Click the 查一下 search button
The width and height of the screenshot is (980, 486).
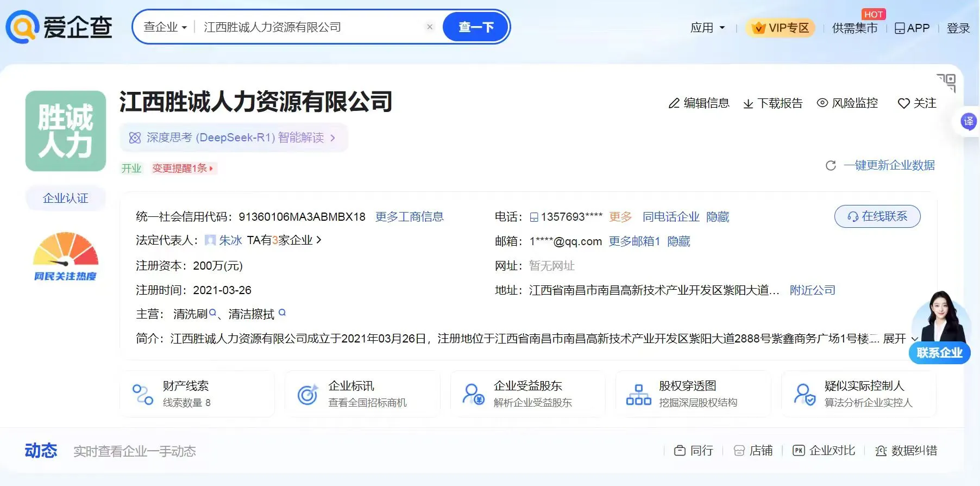click(x=476, y=27)
